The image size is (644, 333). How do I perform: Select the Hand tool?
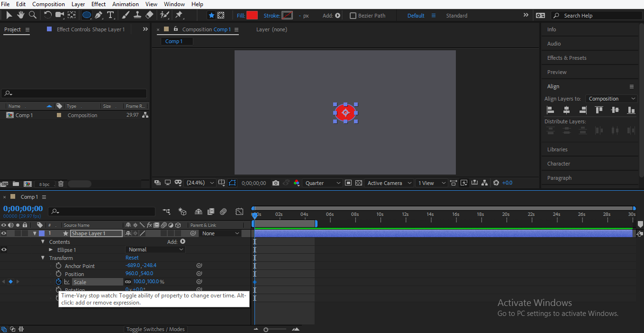[21, 15]
